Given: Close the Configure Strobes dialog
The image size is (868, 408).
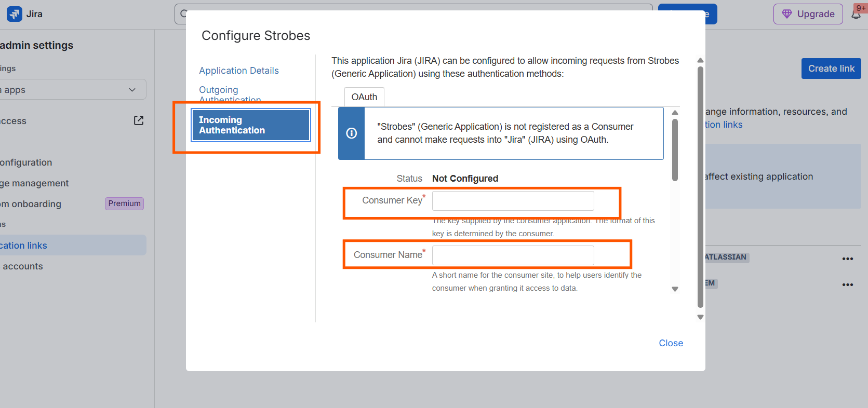Looking at the screenshot, I should 671,343.
